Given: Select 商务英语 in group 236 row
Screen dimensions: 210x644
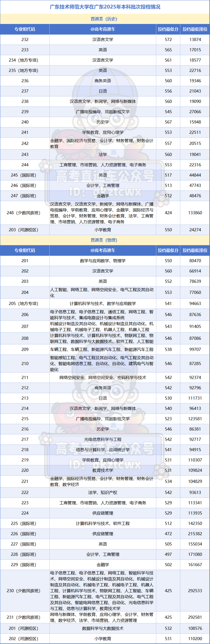Looking at the screenshot, I should coord(103,81).
